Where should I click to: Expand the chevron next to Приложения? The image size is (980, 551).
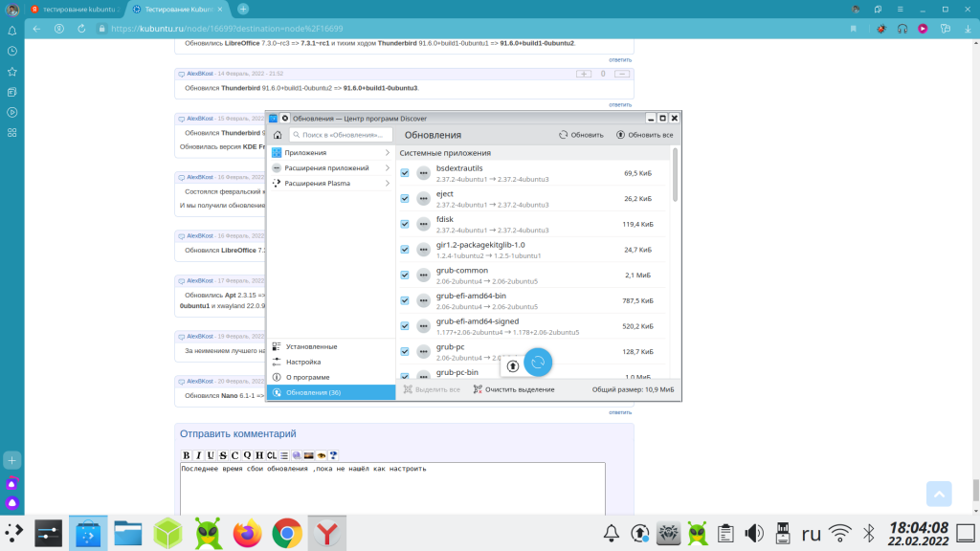pyautogui.click(x=388, y=152)
